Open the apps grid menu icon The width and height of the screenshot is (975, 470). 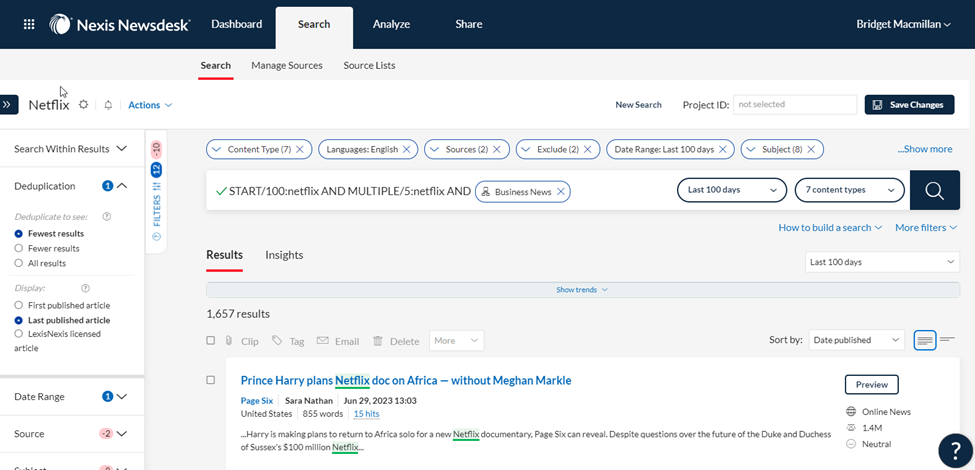29,24
